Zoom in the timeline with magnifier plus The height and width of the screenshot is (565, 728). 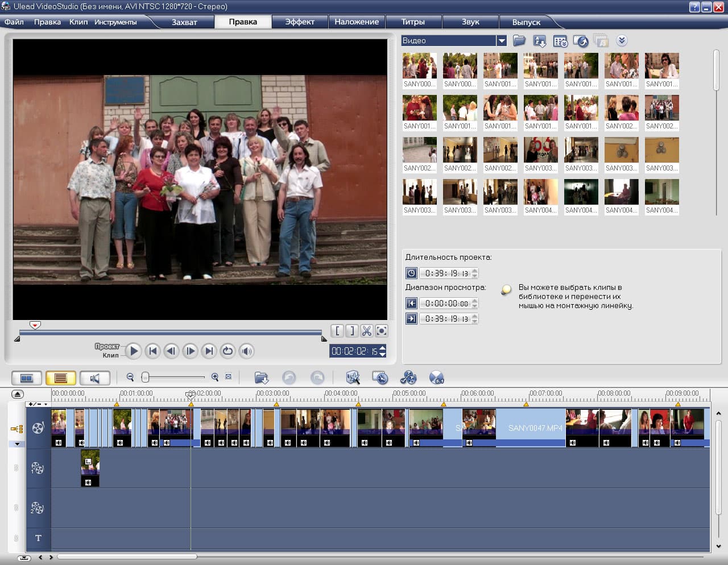tap(215, 377)
